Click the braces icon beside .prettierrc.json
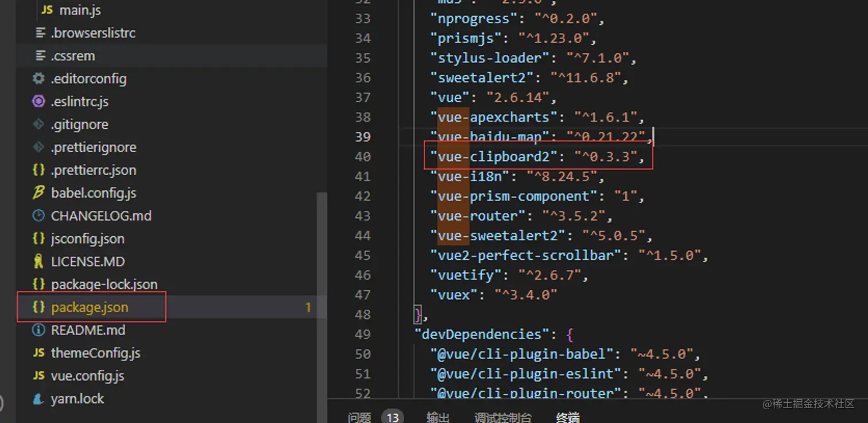Screen dimensions: 868x423 (x=38, y=171)
